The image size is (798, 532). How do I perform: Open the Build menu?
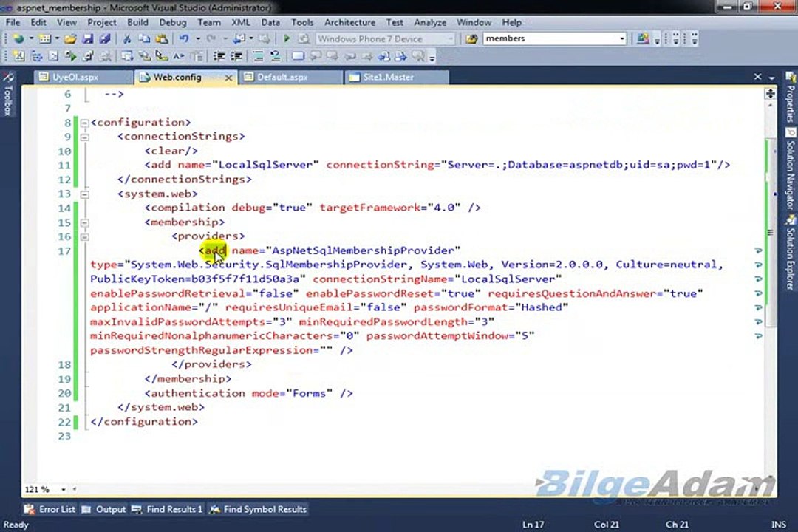tap(137, 22)
